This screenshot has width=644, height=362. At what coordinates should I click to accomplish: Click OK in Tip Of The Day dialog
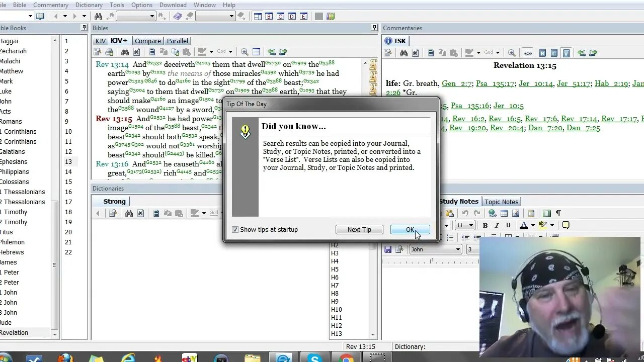(x=410, y=230)
